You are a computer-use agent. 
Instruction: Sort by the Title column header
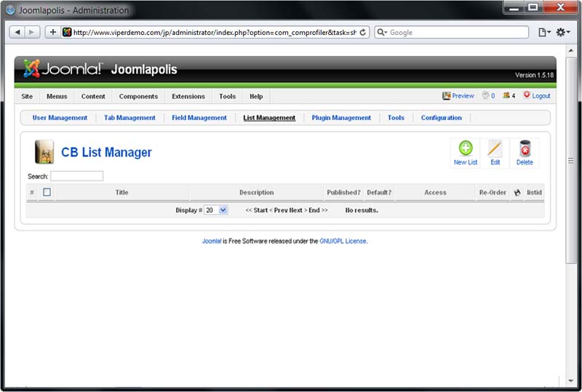(121, 192)
